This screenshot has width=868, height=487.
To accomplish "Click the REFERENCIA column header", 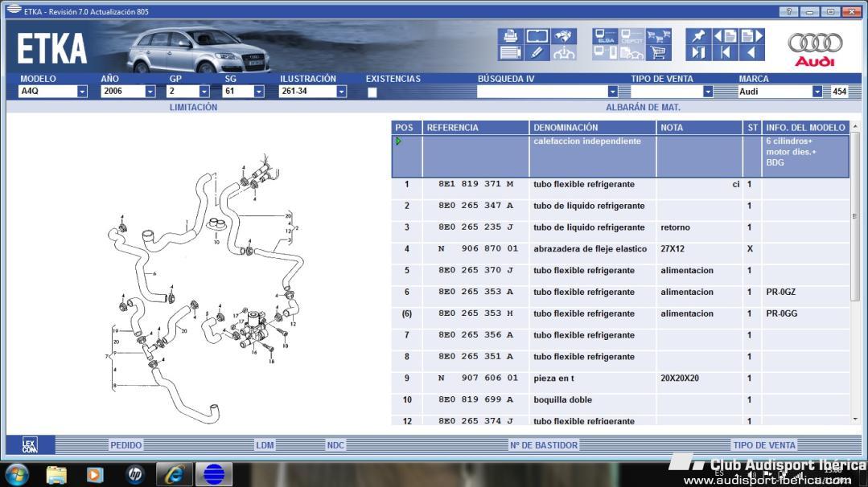I will click(475, 128).
